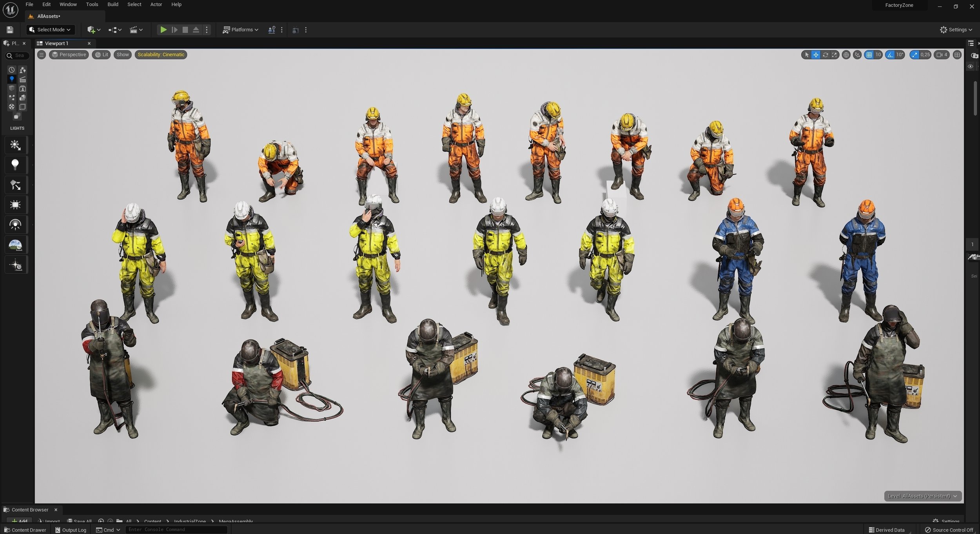This screenshot has height=534, width=980.
Task: Select the Shapes cube category icon
Action: [x=12, y=88]
